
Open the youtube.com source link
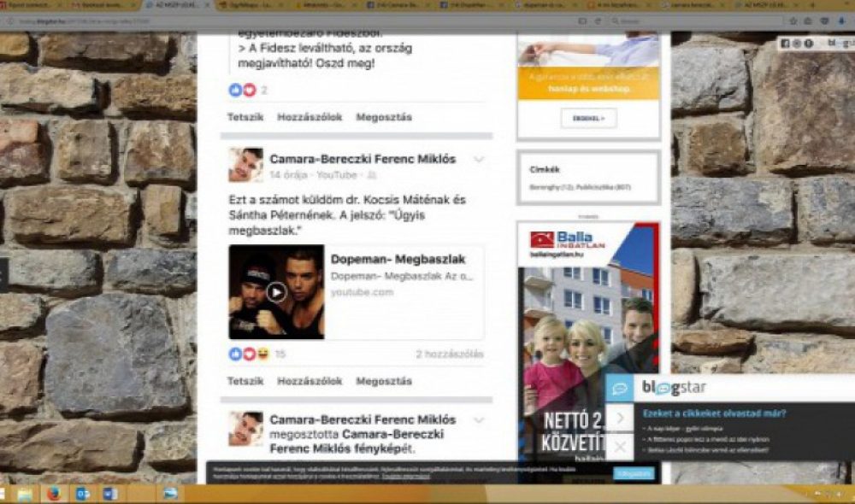pyautogui.click(x=362, y=293)
